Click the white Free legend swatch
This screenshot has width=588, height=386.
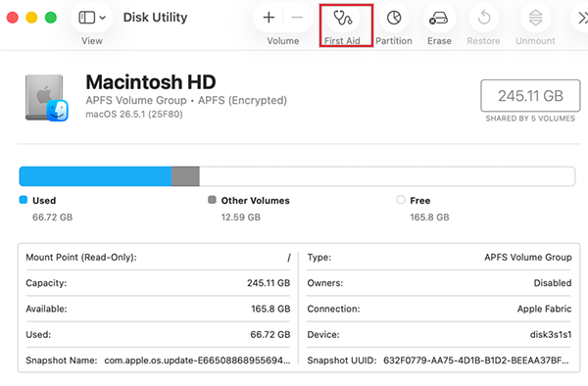401,200
